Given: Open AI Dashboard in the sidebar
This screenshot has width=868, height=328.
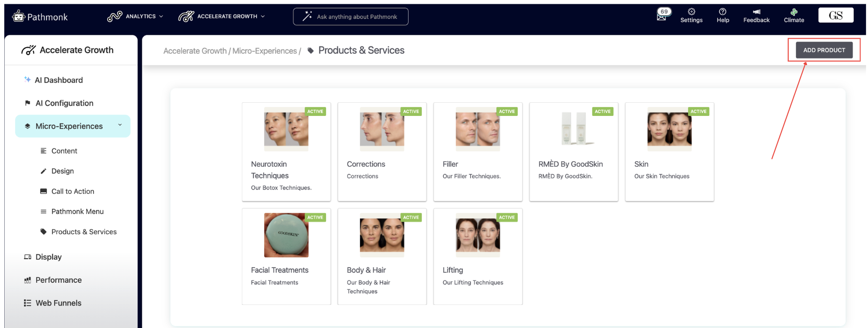Looking at the screenshot, I should [58, 80].
